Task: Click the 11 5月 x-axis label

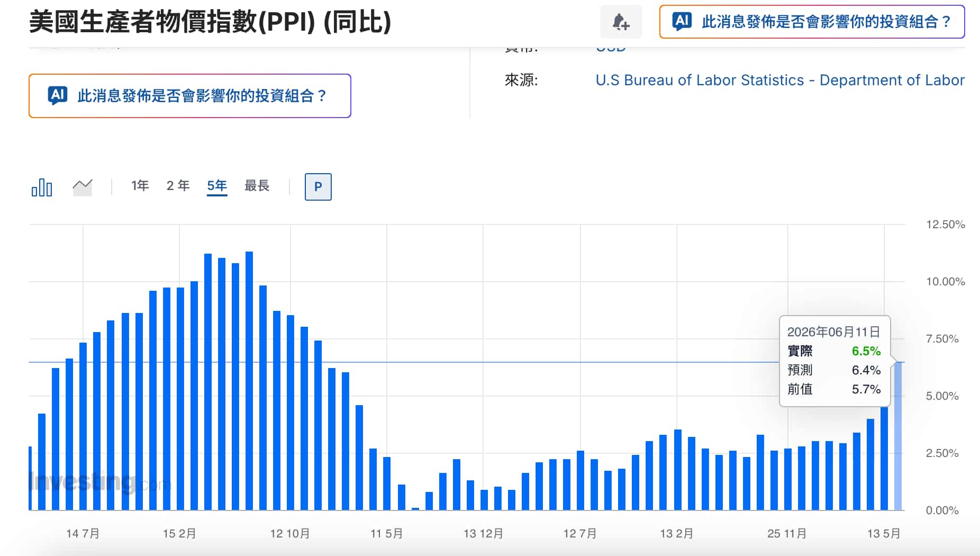Action: pyautogui.click(x=386, y=533)
